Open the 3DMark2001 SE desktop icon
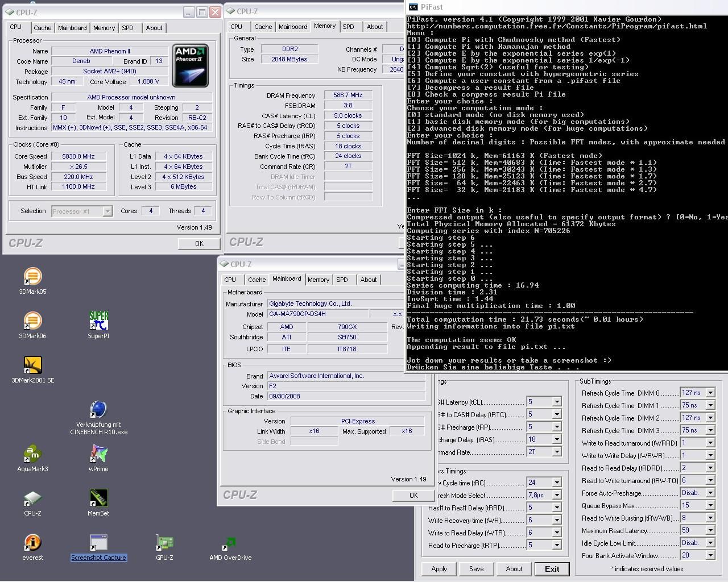Viewport: 728px width, 582px height. [x=32, y=369]
